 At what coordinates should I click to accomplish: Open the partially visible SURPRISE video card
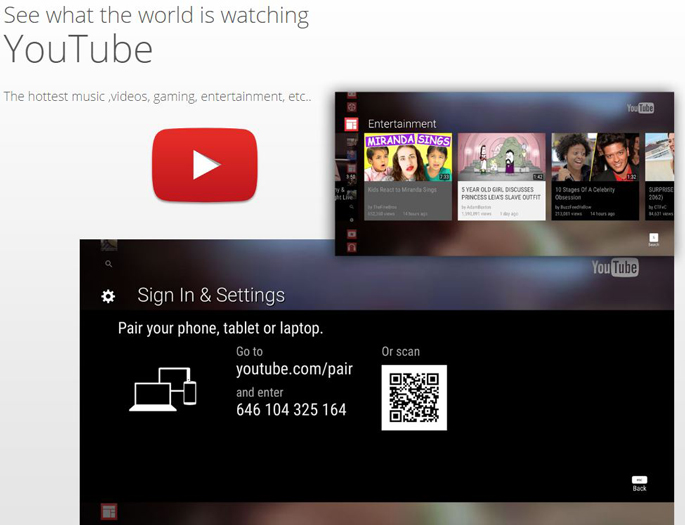click(660, 176)
